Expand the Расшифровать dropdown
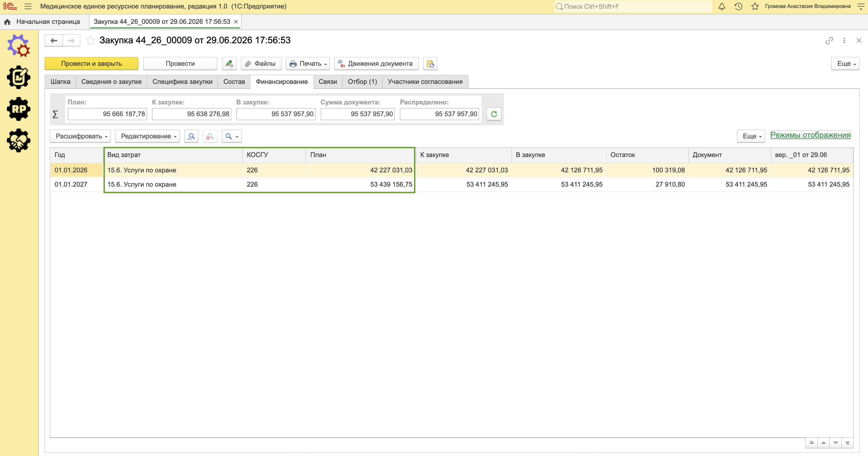This screenshot has height=456, width=868. tap(80, 136)
